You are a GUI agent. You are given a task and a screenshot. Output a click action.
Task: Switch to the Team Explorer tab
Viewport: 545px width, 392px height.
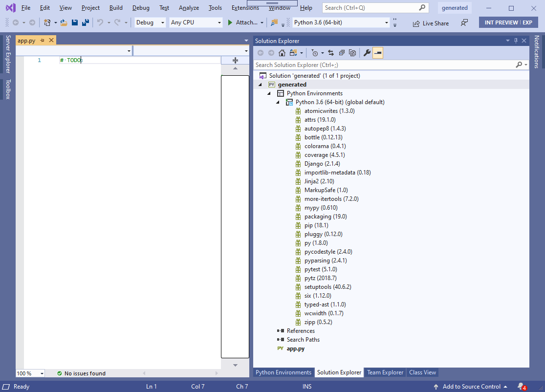pos(385,372)
